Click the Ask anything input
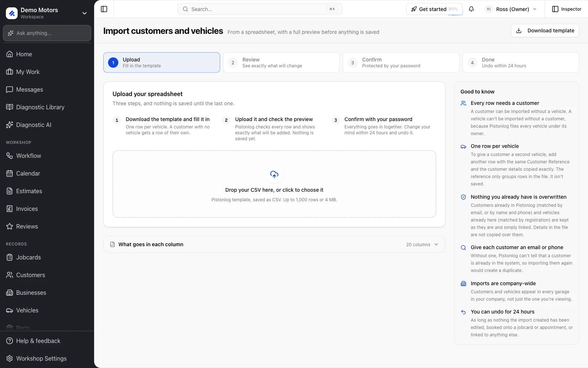The width and height of the screenshot is (588, 368). [x=47, y=33]
